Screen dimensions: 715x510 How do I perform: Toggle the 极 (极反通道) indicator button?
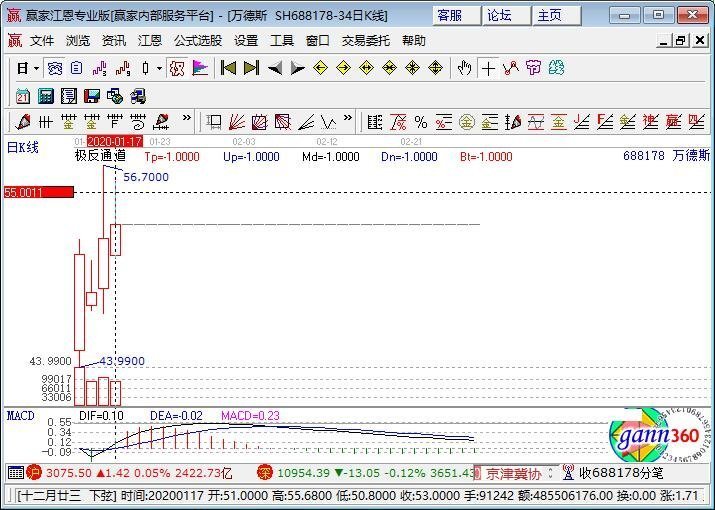tap(176, 68)
